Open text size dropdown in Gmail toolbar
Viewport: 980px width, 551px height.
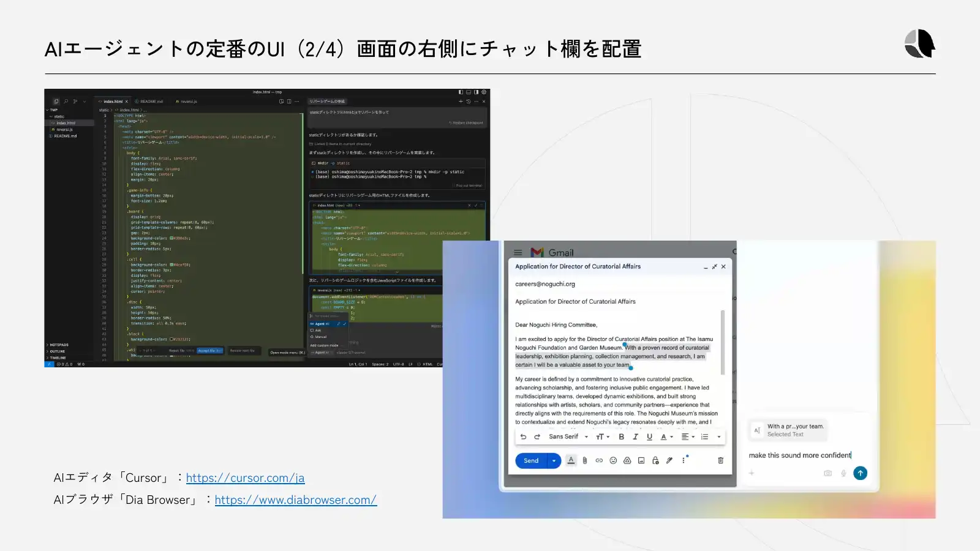(603, 437)
